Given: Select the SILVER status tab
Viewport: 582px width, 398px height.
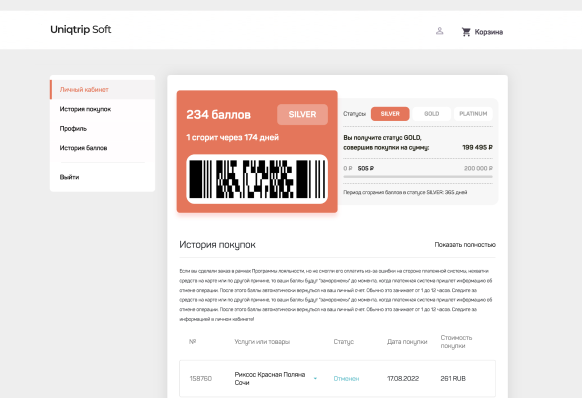Looking at the screenshot, I should [390, 114].
